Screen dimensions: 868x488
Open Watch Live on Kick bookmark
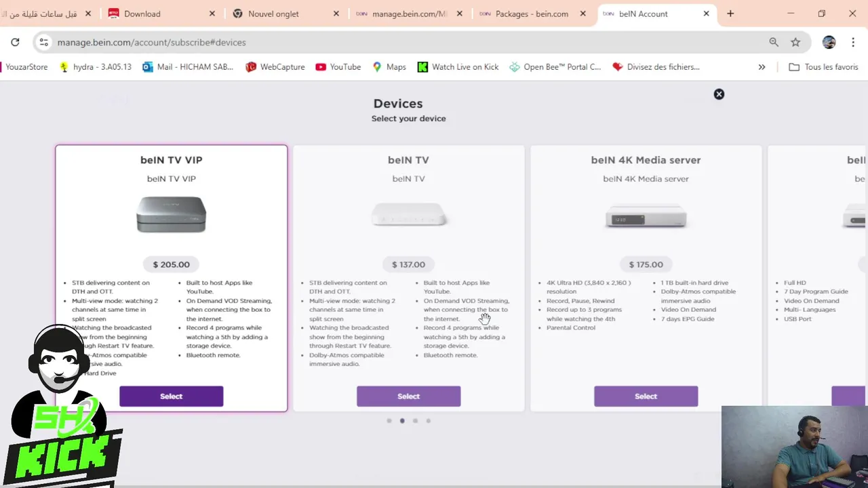[458, 67]
